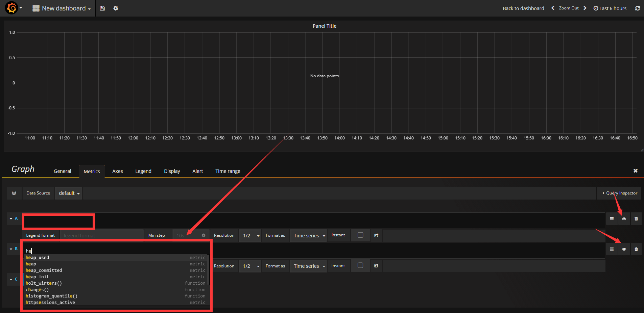This screenshot has width=644, height=313.
Task: Click the Grafana logo menu icon
Action: (11, 8)
